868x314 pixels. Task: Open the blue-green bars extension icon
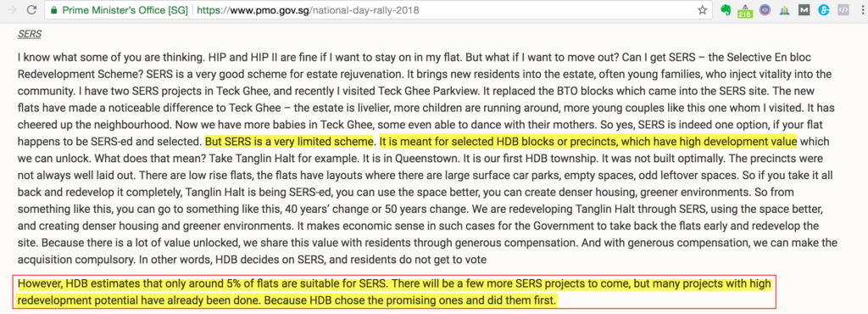coord(784,10)
